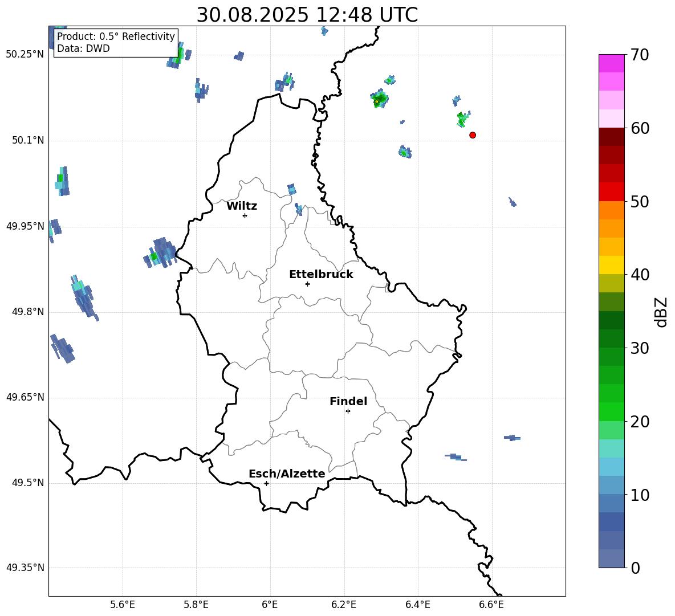Image resolution: width=675 pixels, height=616 pixels.
Task: Click the Esch/Alzette text label
Action: [x=287, y=474]
